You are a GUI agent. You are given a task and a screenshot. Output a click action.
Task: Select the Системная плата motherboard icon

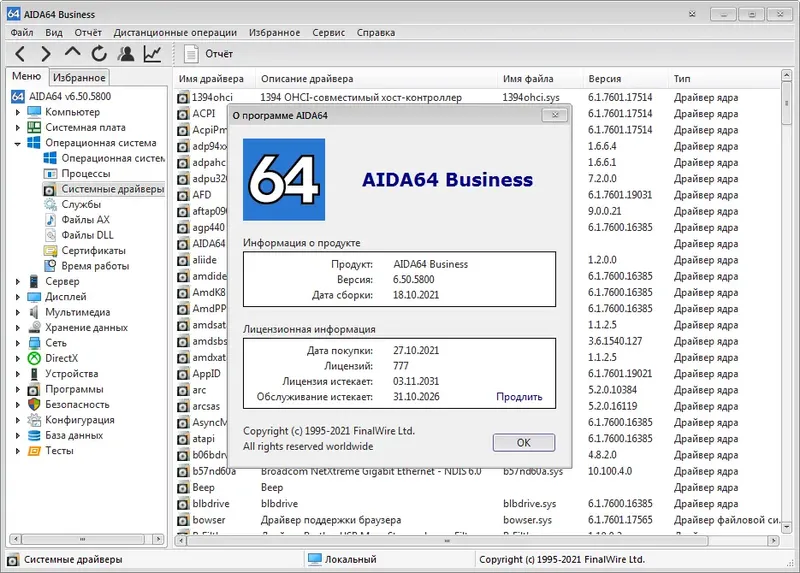tap(34, 127)
